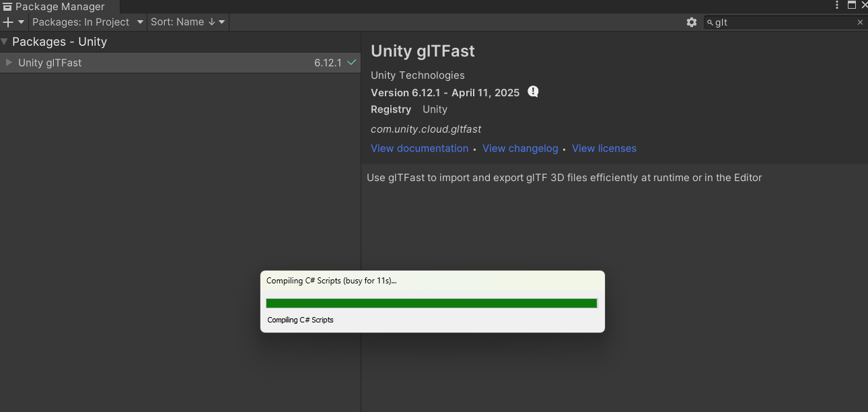
Task: Clear the search field with the X
Action: pyautogui.click(x=860, y=22)
